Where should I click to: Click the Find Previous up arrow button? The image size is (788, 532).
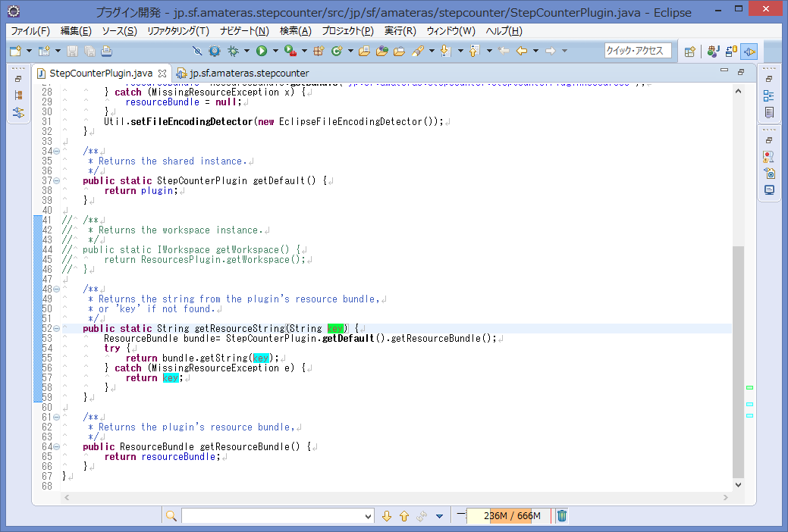pyautogui.click(x=403, y=515)
